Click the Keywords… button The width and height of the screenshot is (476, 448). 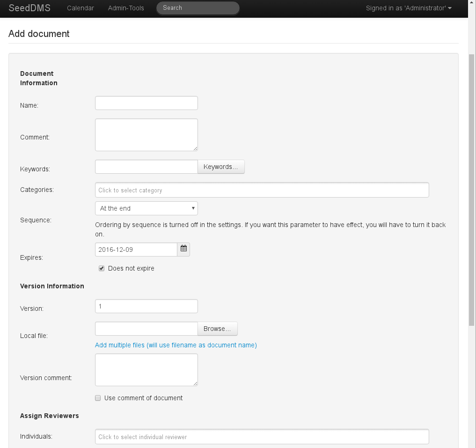[x=220, y=167]
